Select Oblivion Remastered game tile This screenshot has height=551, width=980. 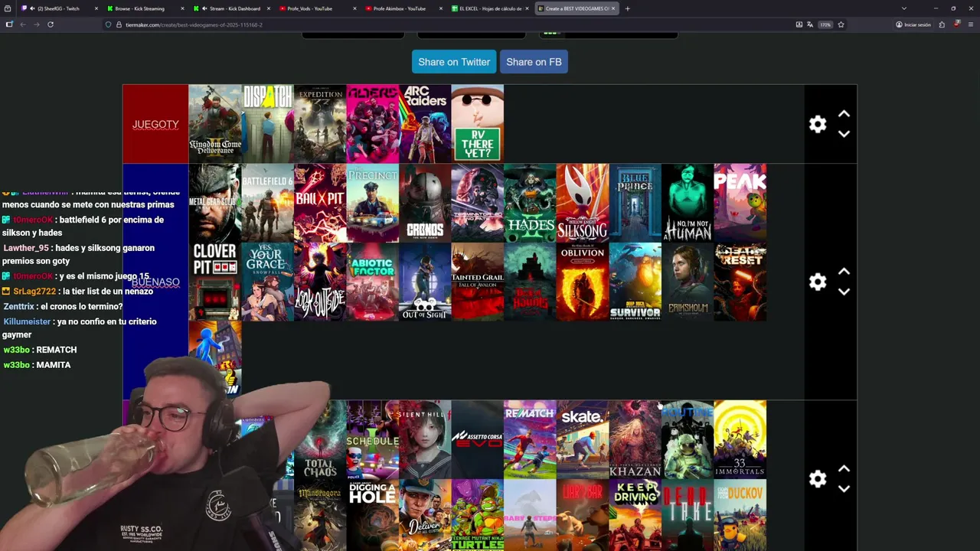point(583,282)
